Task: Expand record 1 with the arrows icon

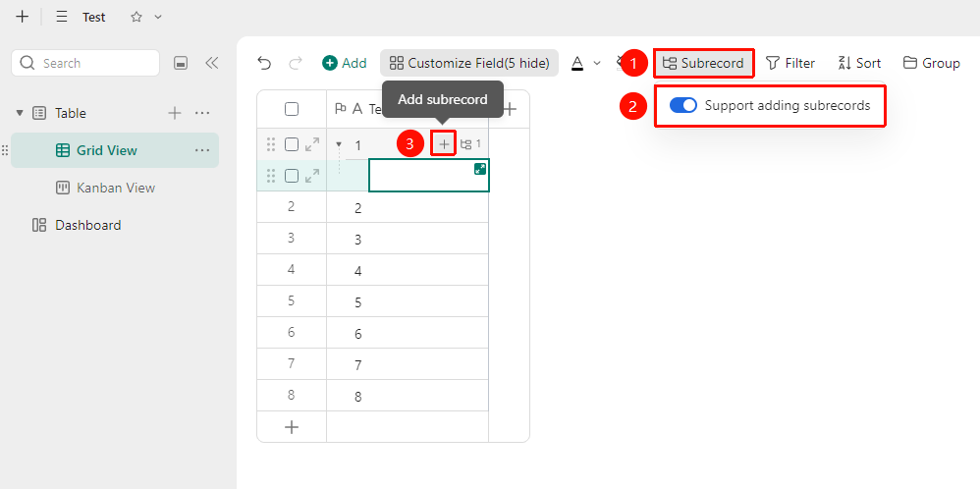Action: tap(312, 145)
